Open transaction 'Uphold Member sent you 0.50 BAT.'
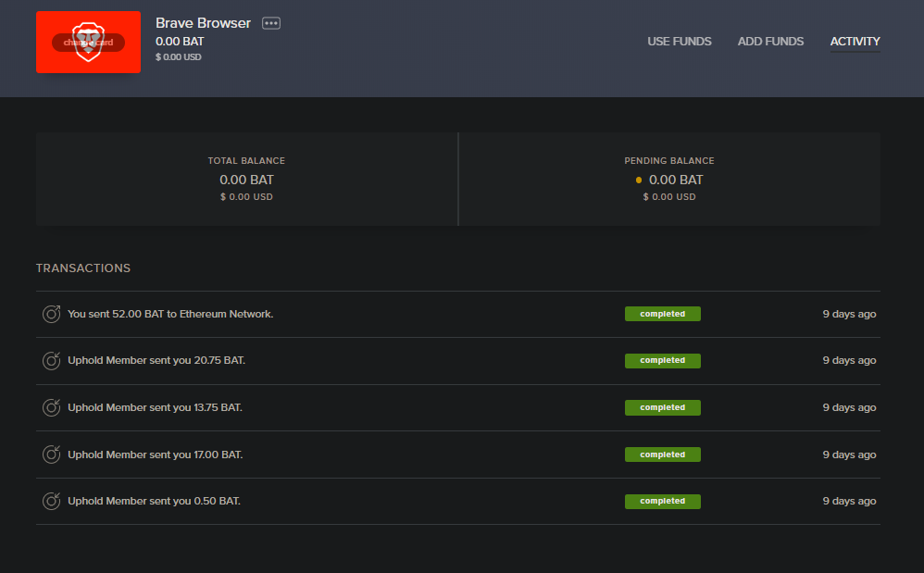 (x=458, y=501)
